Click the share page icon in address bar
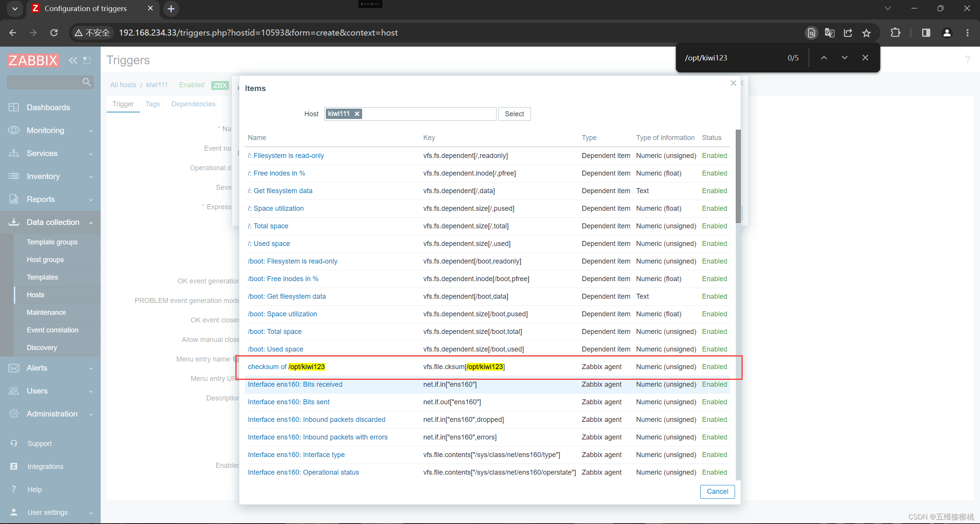 (x=848, y=33)
